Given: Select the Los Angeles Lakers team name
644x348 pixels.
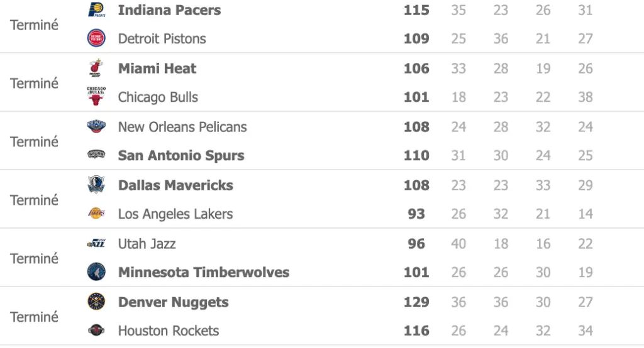Looking at the screenshot, I should click(x=175, y=214).
